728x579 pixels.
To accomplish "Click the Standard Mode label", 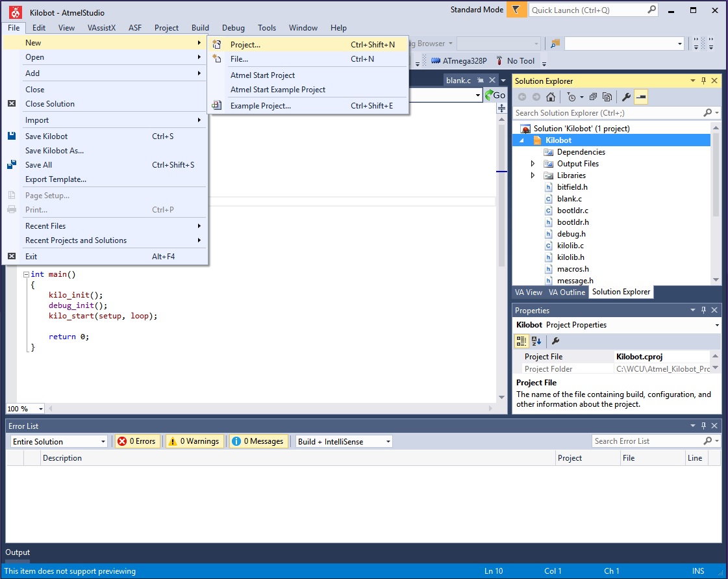I will click(x=477, y=9).
